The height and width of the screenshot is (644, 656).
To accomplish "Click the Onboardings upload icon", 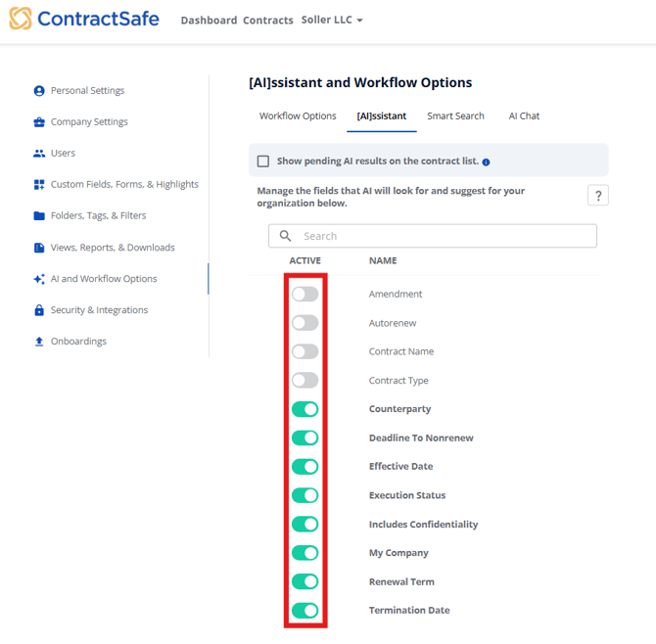I will pyautogui.click(x=39, y=342).
